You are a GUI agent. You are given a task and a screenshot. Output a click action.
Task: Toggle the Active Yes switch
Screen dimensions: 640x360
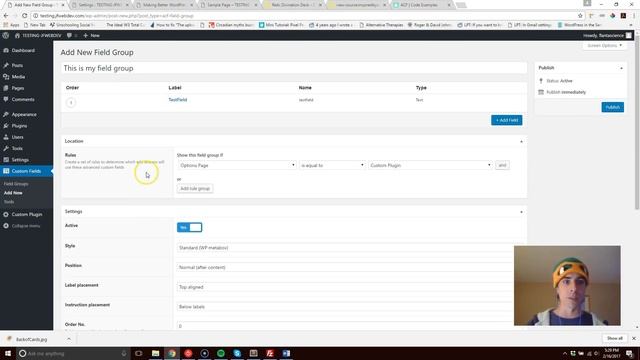click(x=189, y=227)
